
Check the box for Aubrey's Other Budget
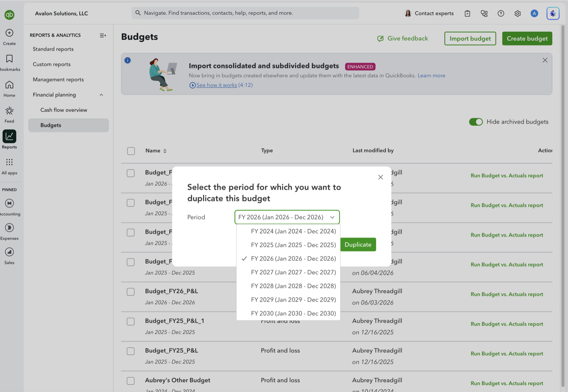pos(131,381)
